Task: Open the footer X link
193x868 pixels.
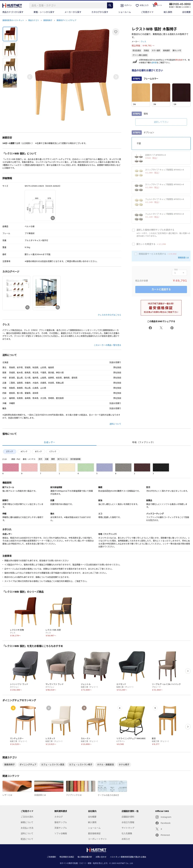Action: 159,829
